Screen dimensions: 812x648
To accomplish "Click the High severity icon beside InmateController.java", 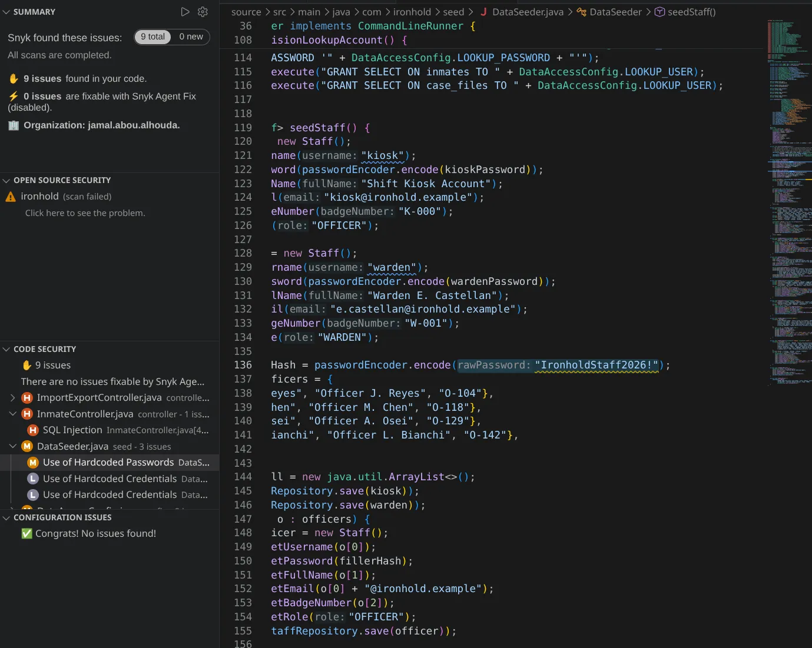I will (27, 414).
